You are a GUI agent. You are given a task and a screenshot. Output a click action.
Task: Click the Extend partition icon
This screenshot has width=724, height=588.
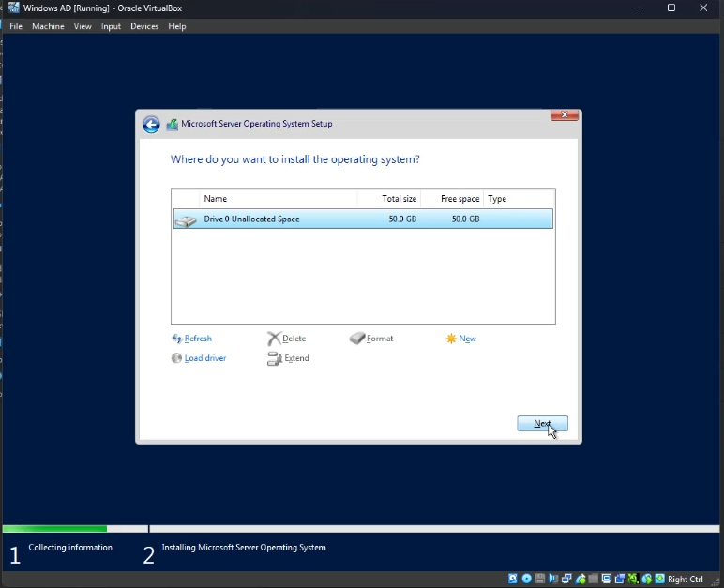[274, 358]
